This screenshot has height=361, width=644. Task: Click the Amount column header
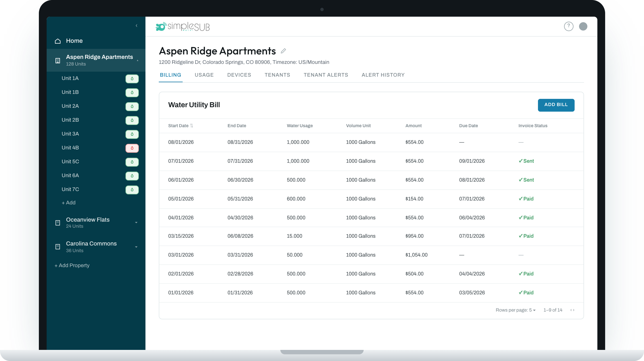point(413,126)
